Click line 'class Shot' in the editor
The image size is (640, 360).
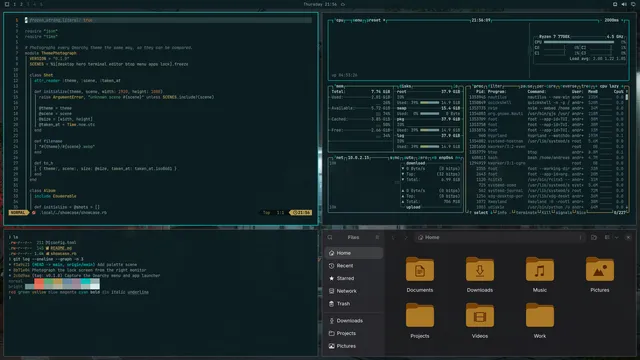click(x=41, y=75)
